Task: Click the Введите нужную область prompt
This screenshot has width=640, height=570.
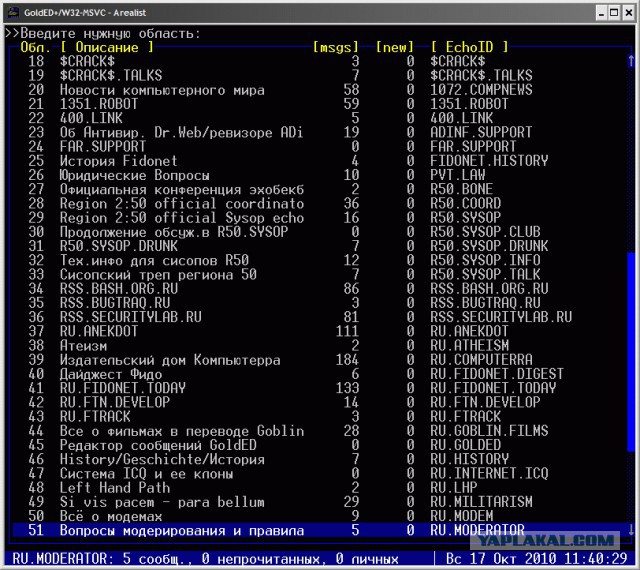Action: [103, 33]
